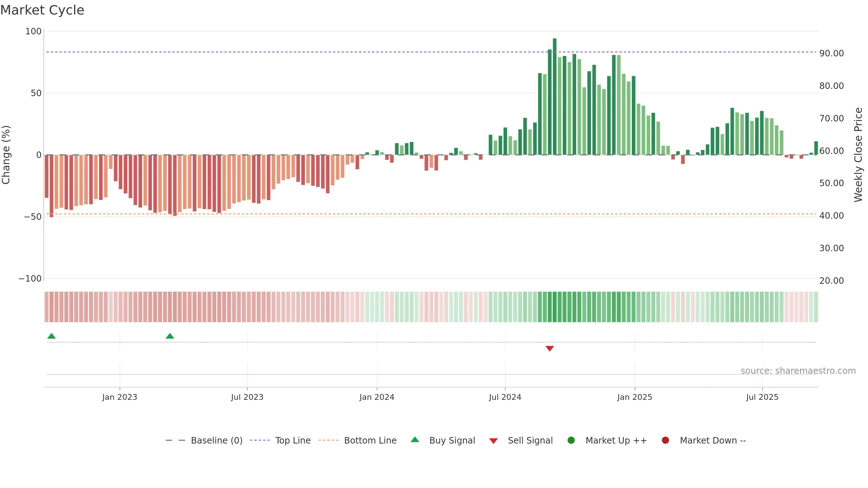Click the purple dotted Top Line legend swatch

[260, 440]
